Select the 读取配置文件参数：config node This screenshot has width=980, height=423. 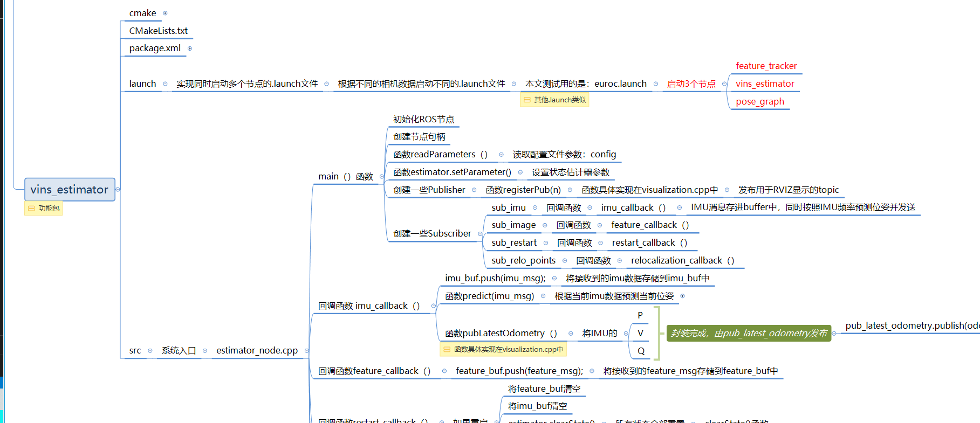point(564,155)
